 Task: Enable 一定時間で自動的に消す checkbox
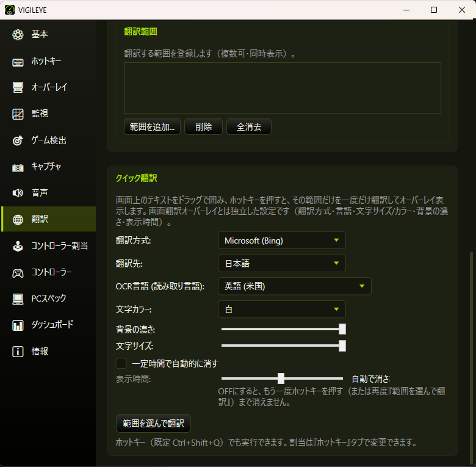pyautogui.click(x=121, y=363)
